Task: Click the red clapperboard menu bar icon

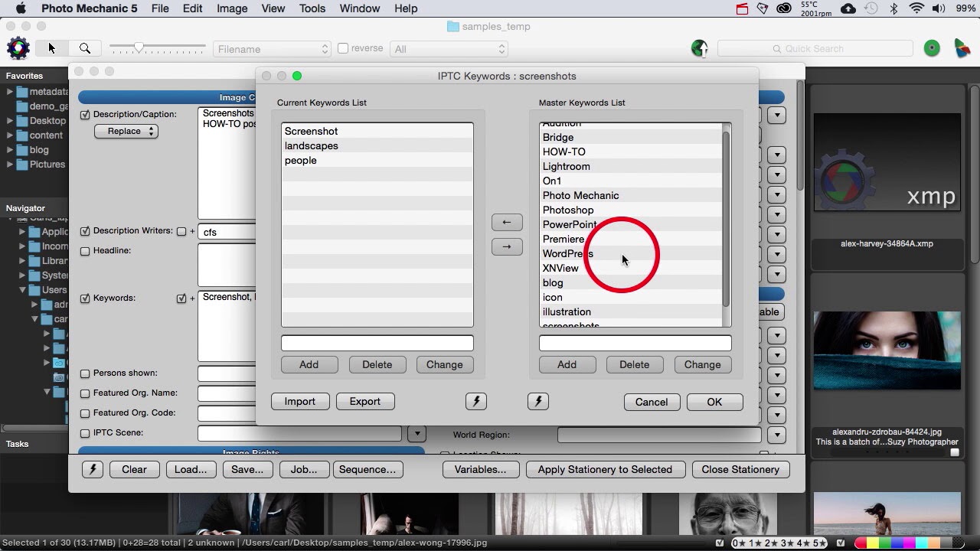Action: pos(742,8)
